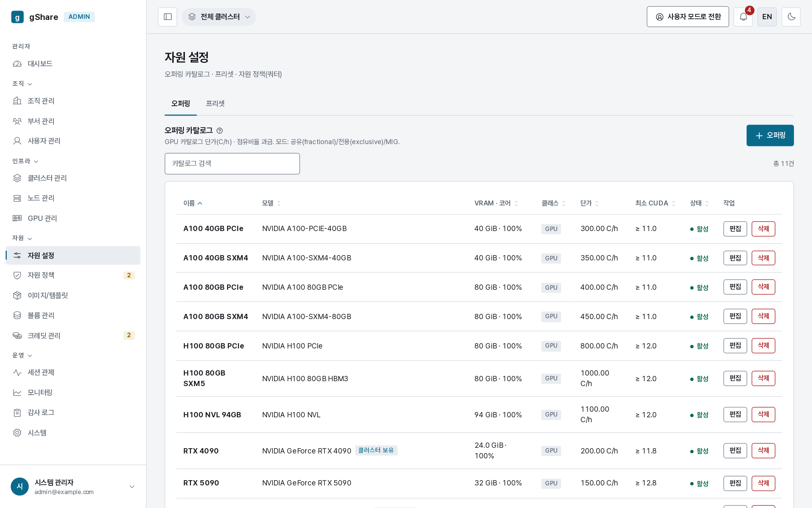812x508 pixels.
Task: Open 대시보드 in the sidebar
Action: (73, 64)
